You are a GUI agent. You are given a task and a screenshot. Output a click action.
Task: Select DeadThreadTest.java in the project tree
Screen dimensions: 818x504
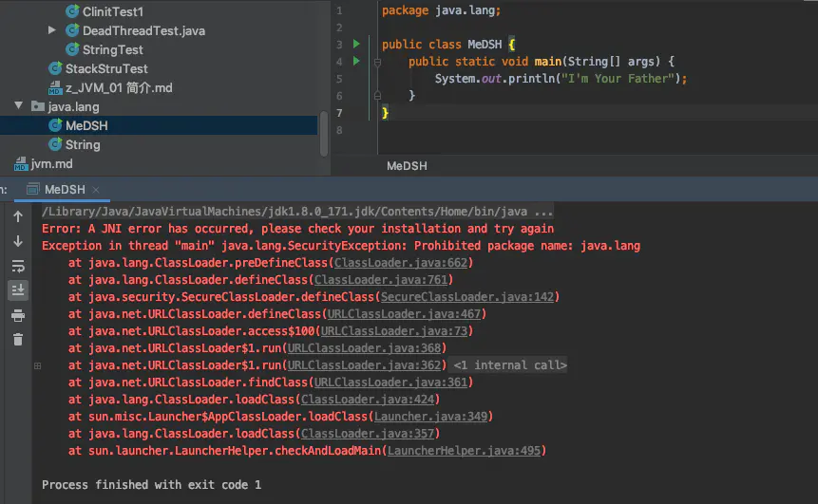point(143,30)
